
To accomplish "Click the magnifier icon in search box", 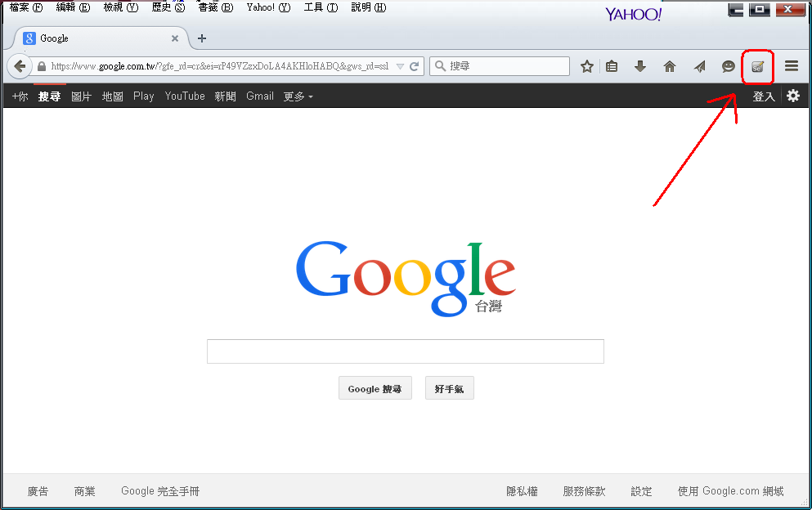I will [x=440, y=65].
